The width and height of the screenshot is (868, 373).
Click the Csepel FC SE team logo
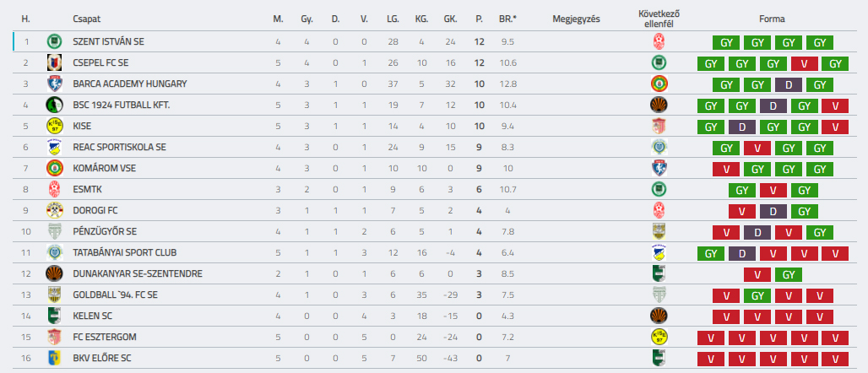tap(54, 62)
